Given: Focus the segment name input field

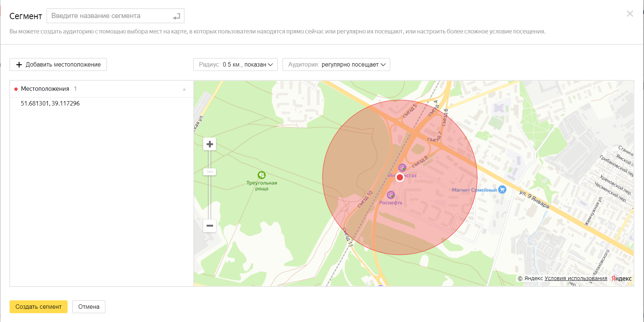Looking at the screenshot, I should 110,16.
